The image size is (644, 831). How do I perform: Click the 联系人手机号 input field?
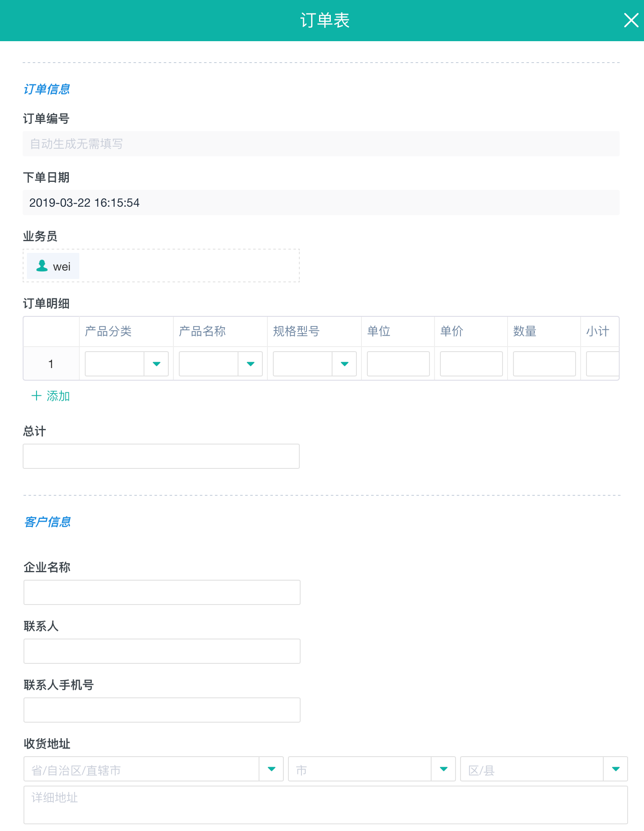(162, 710)
